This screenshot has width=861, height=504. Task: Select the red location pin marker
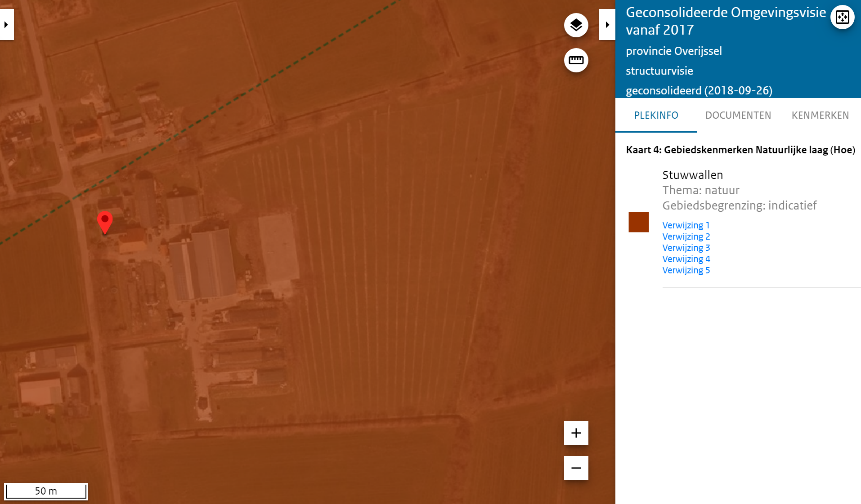(x=105, y=223)
